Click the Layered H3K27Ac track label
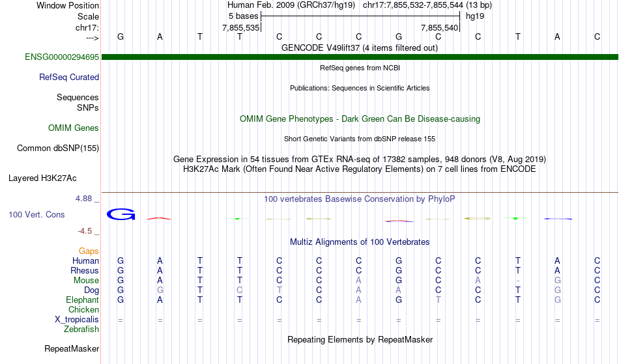Screen dimensions: 619x364 pyautogui.click(x=42, y=178)
